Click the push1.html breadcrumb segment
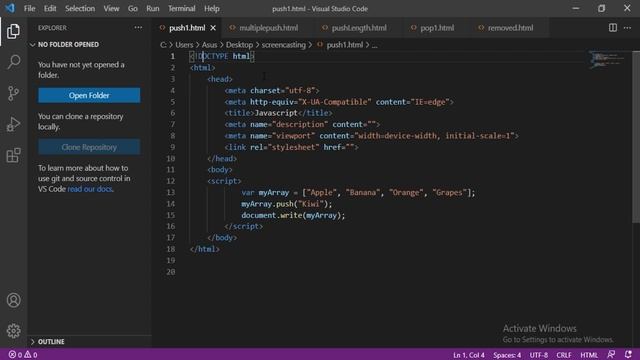This screenshot has width=640, height=360. click(x=344, y=45)
